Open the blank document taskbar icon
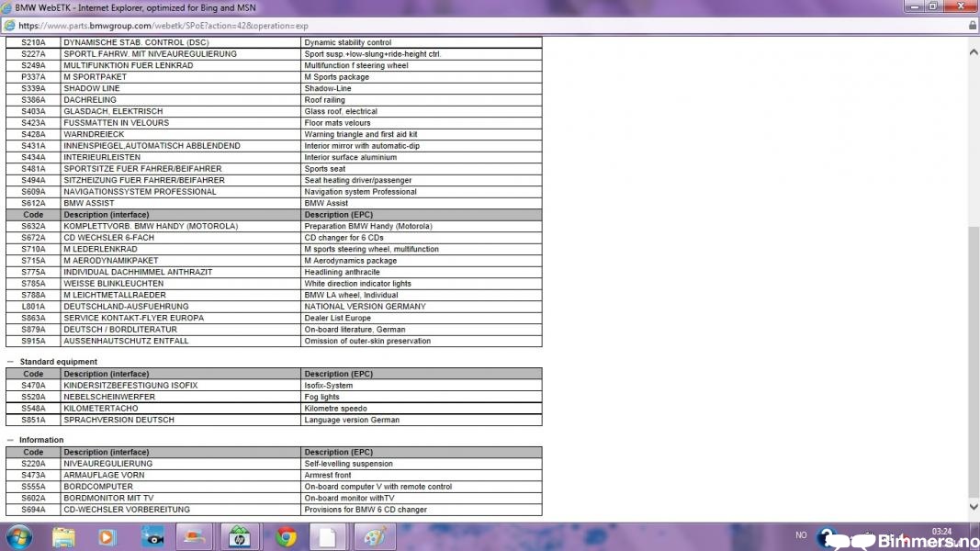Viewport: 980px width, 551px height. (328, 537)
